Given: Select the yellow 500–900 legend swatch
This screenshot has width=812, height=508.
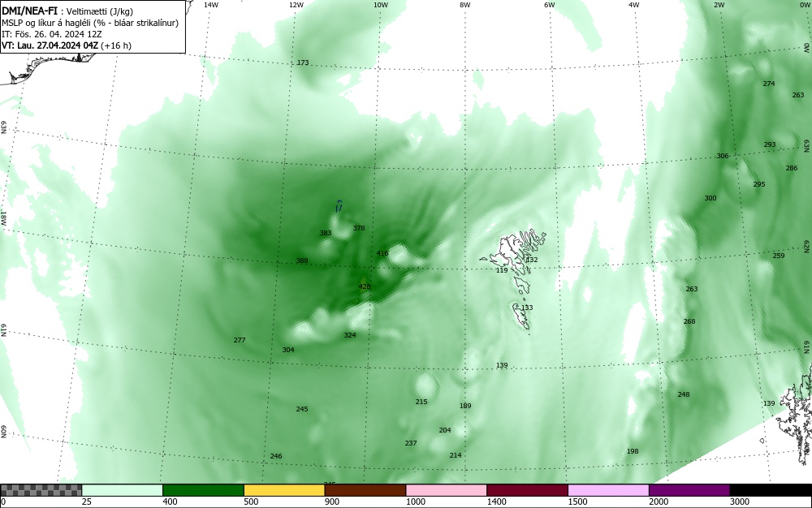Looking at the screenshot, I should click(284, 490).
